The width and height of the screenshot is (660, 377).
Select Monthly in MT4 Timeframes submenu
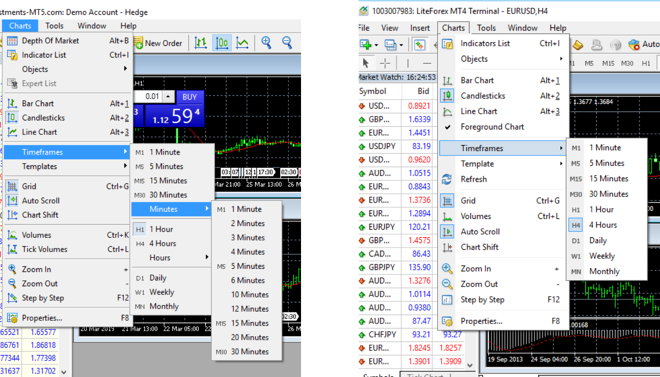tap(607, 272)
